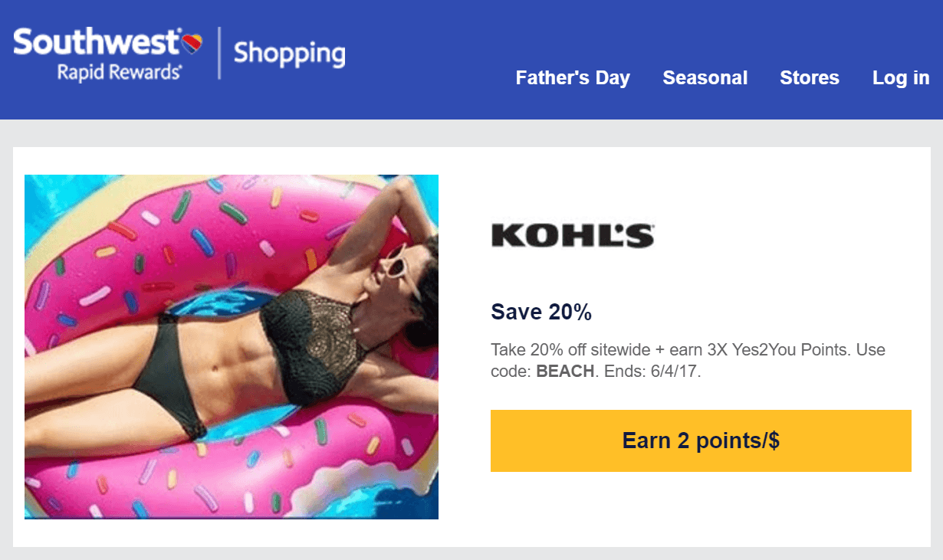Click the vertical divider between logo and Shopping
This screenshot has width=943, height=560.
219,53
